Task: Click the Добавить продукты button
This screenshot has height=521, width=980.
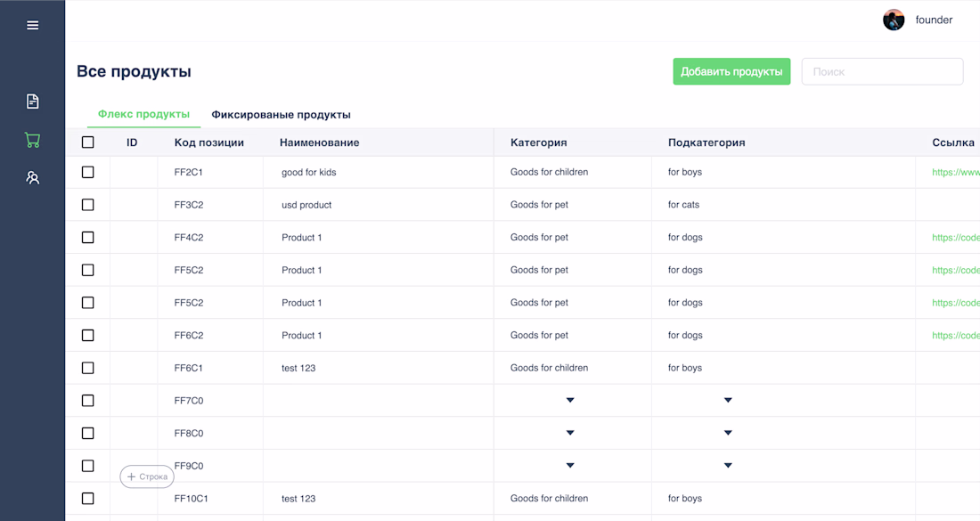Action: 731,71
